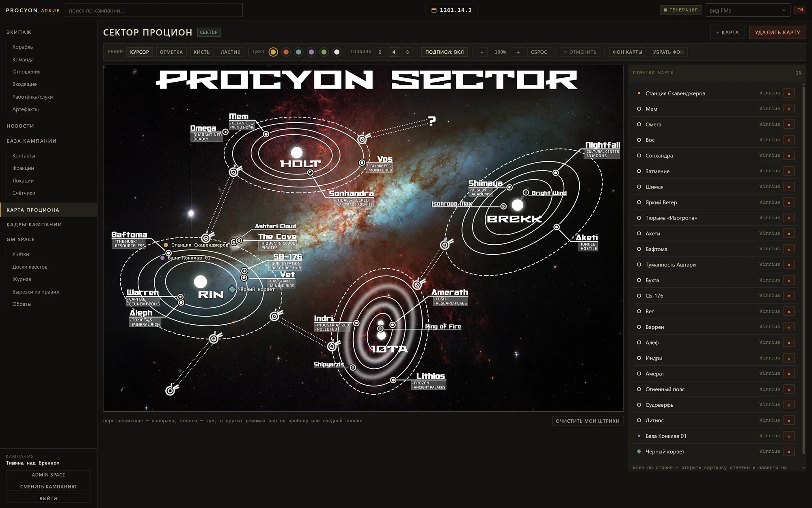
Task: Switch mode to Курсор
Action: pos(140,52)
